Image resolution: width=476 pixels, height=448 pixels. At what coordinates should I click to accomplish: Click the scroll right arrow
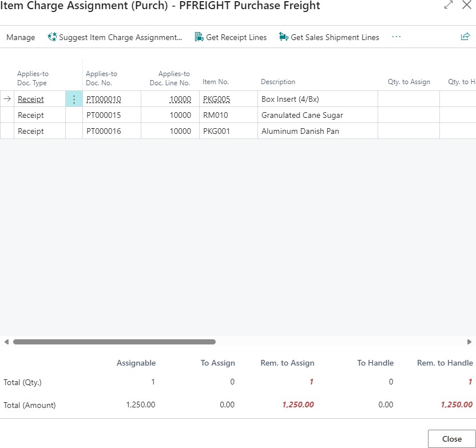pos(470,342)
